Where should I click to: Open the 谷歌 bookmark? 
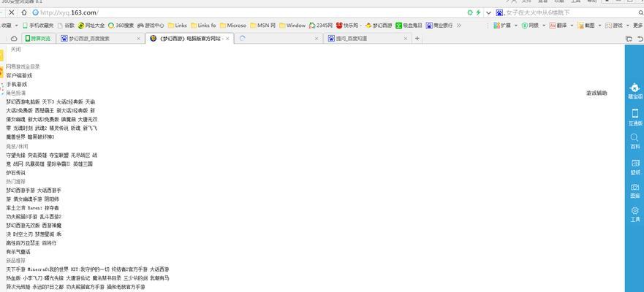(66, 26)
